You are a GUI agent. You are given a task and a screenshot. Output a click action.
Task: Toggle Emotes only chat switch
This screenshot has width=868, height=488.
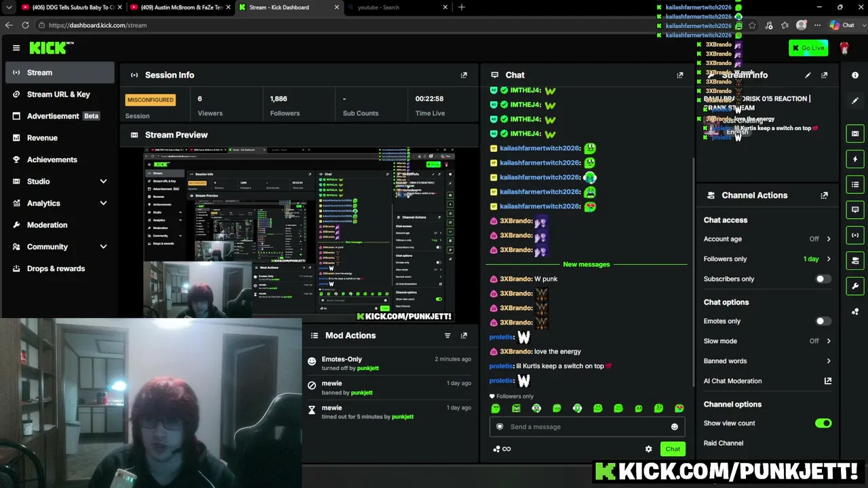(823, 321)
